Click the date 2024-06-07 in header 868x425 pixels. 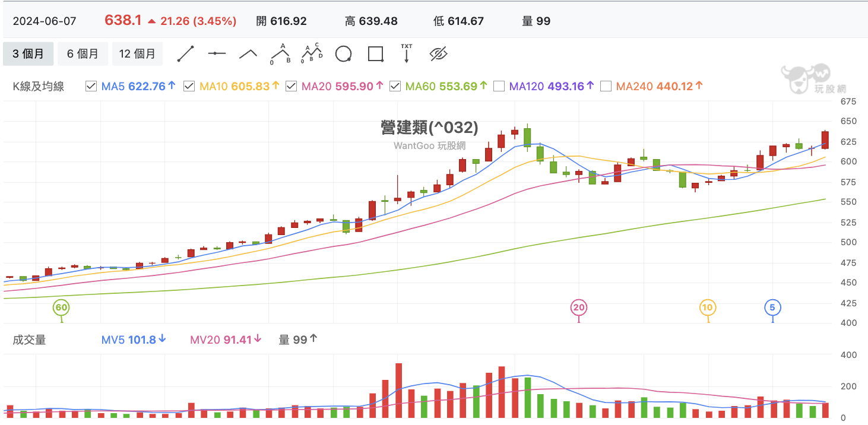(x=45, y=21)
